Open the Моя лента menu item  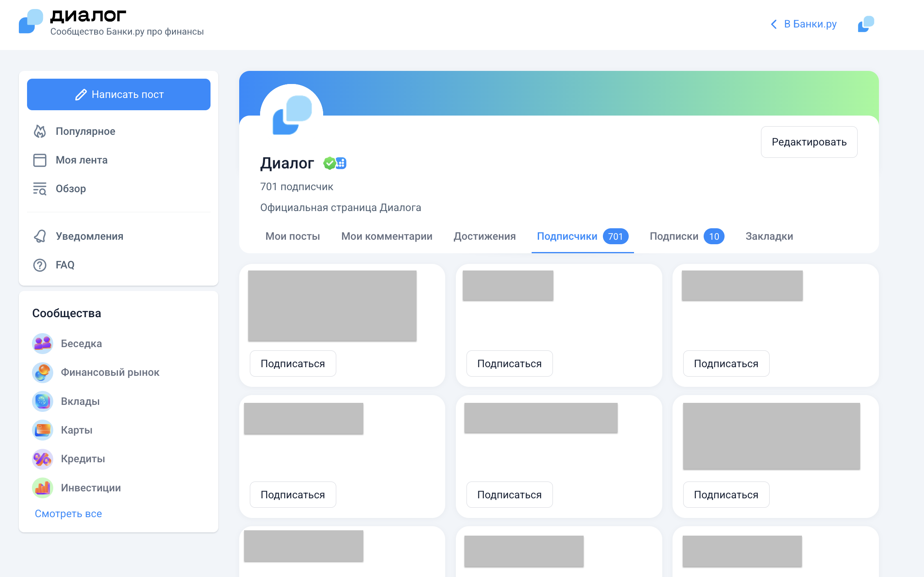coord(82,160)
